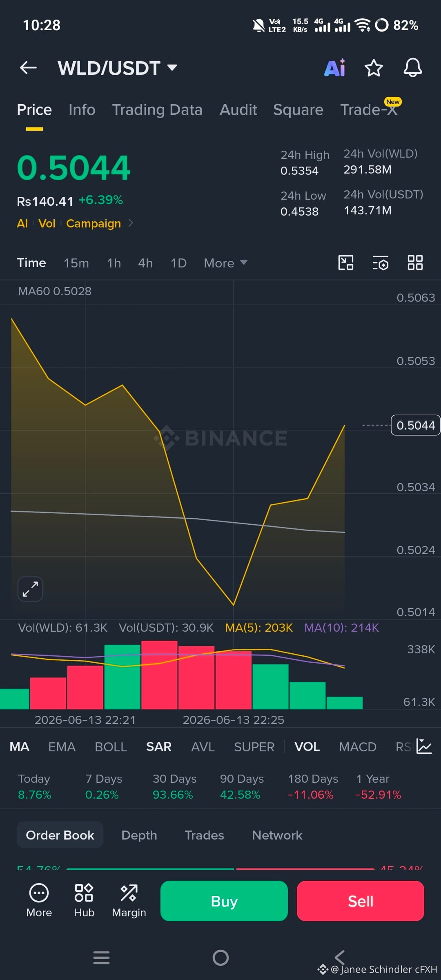Switch to the Price tab
This screenshot has height=980, width=441.
coord(34,110)
